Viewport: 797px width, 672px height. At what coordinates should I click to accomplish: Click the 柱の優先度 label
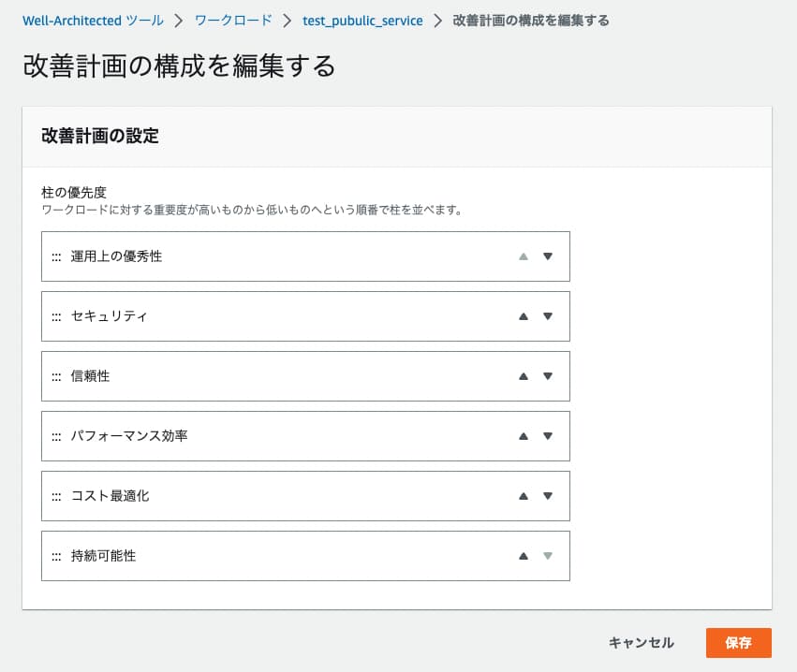coord(74,193)
